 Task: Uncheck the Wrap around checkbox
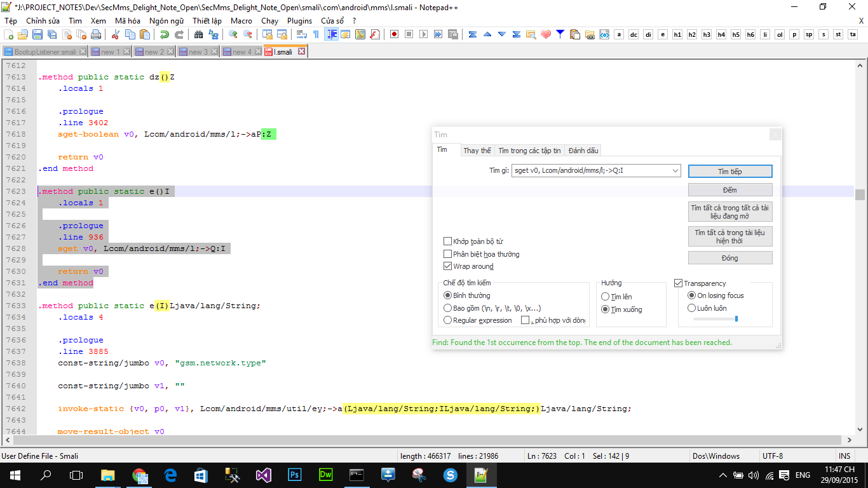coord(448,266)
